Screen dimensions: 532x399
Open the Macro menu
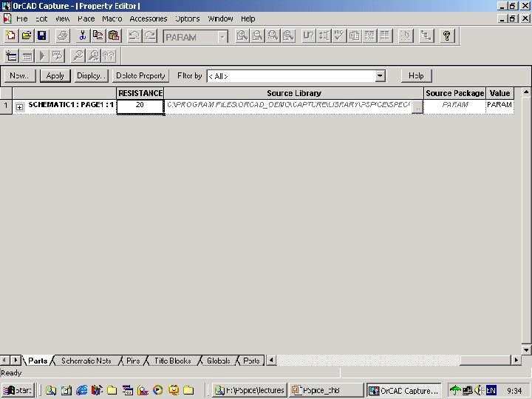click(112, 18)
